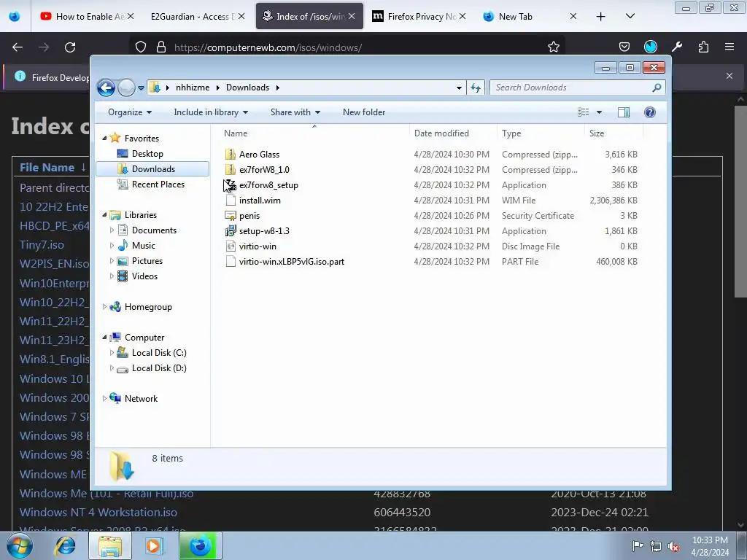Click Explorer's forward navigation arrow

click(x=126, y=87)
